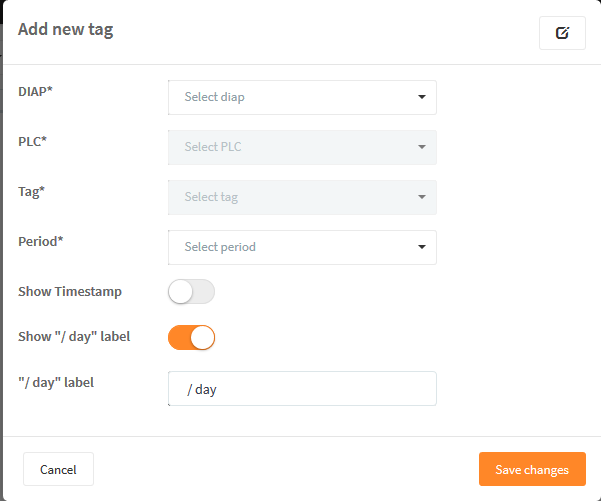Screen dimensions: 601x501
Task: Click the caret arrow in Tag field
Action: coord(422,197)
